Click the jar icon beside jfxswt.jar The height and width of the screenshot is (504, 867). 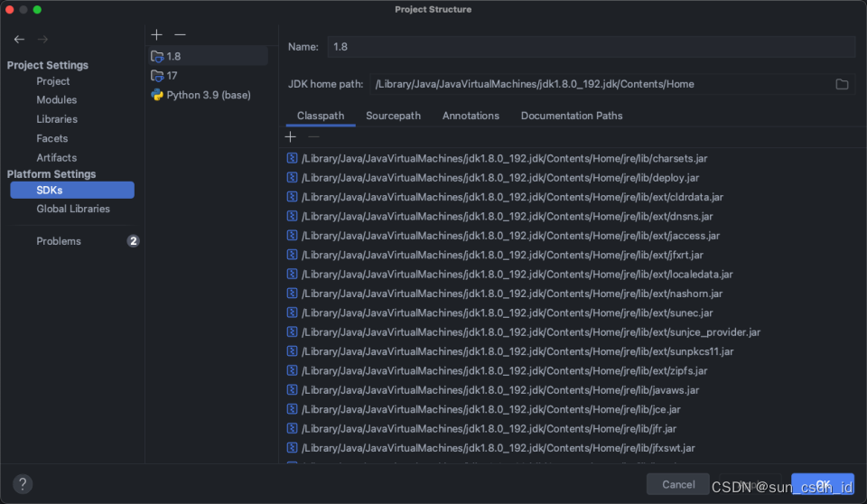[292, 448]
